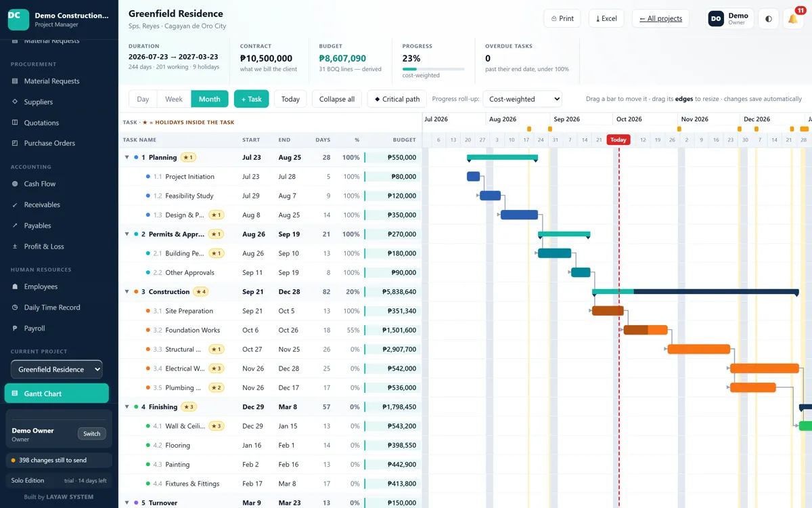Toggle Critical path highlighting
This screenshot has height=508, width=812.
click(397, 99)
